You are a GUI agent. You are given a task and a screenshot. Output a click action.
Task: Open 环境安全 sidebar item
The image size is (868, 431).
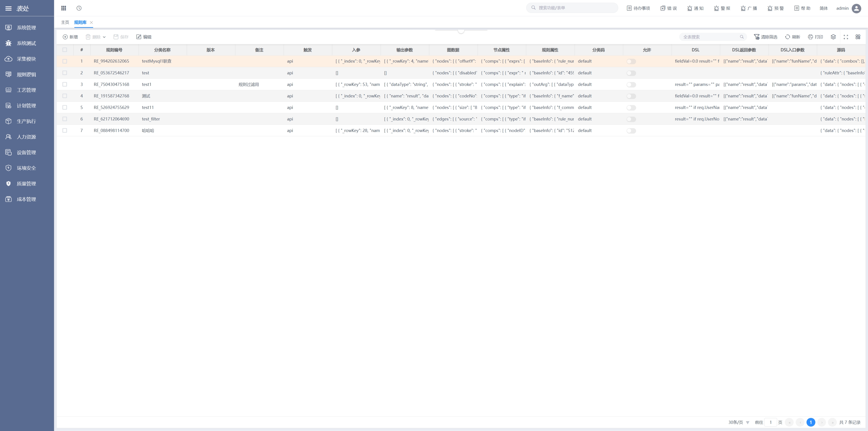pos(27,168)
